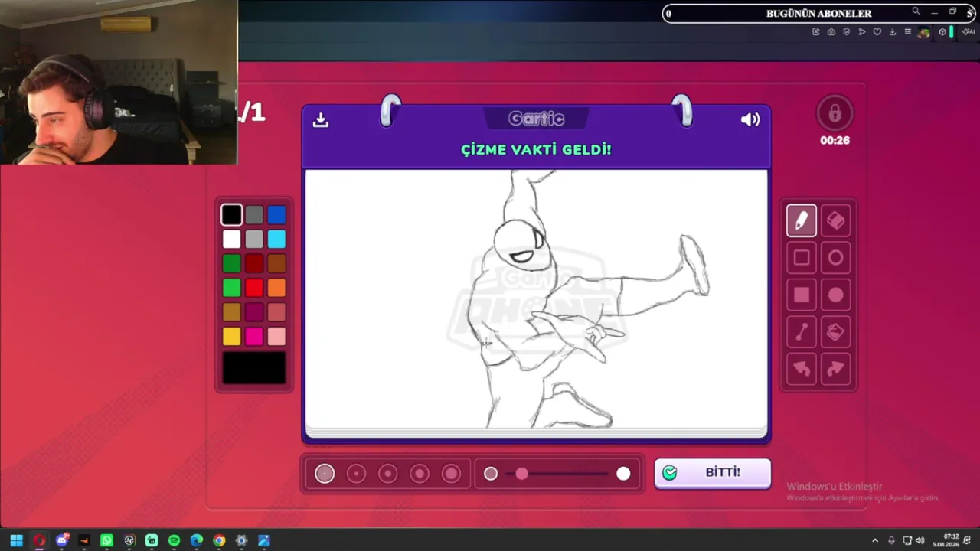Pick the blue color swatch
This screenshot has width=980, height=551.
[x=276, y=215]
